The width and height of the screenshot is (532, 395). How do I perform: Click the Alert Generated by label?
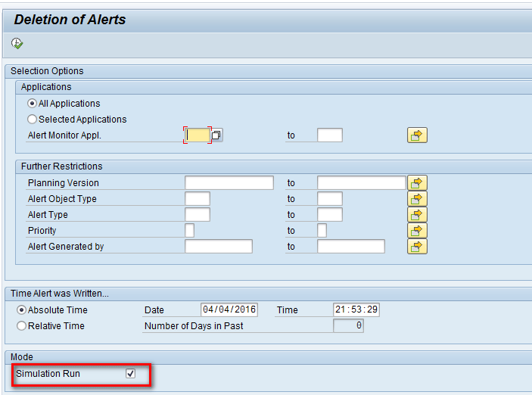66,247
